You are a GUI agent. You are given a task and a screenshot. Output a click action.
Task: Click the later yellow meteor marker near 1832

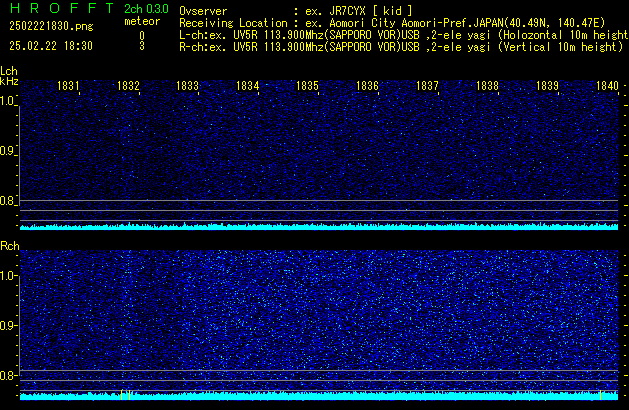pos(130,395)
